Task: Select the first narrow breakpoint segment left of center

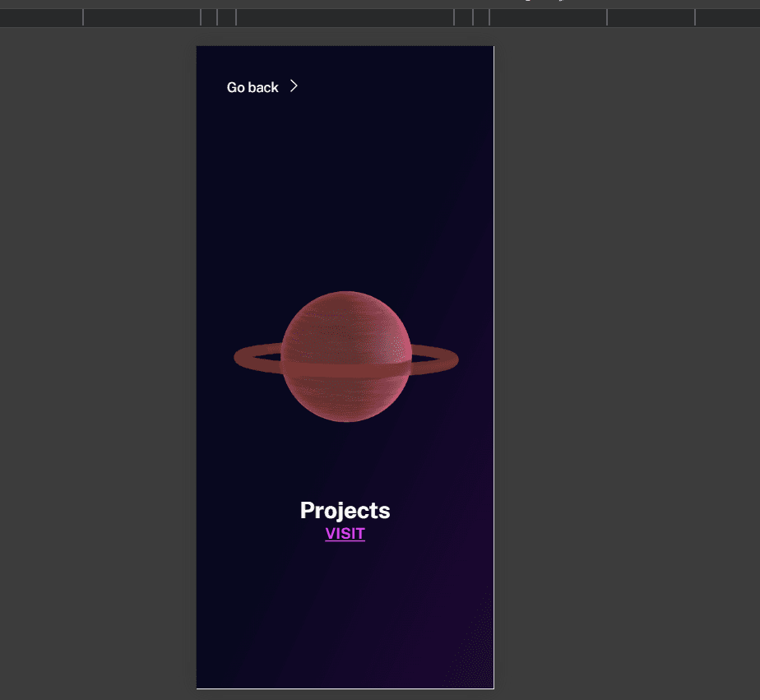Action: click(227, 17)
